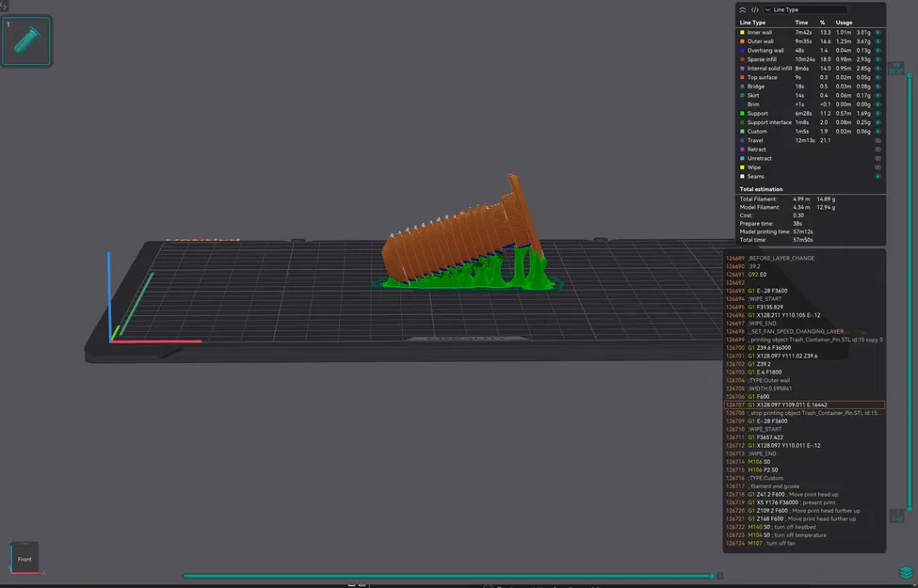Hide Seams markers in preview
Screen dimensions: 918x588
[x=878, y=177]
